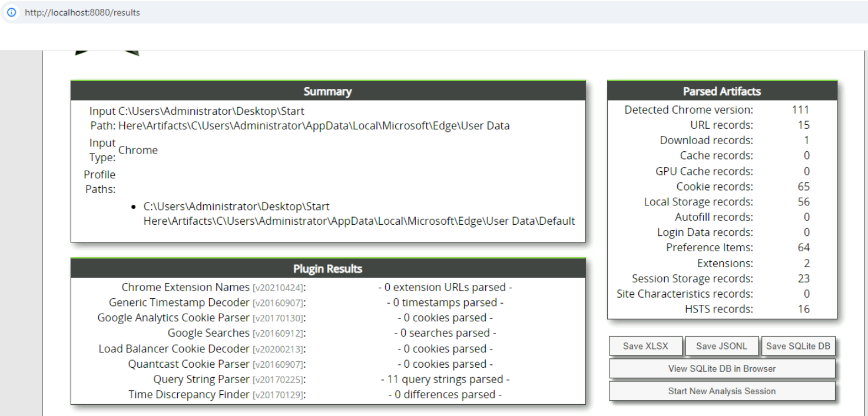The height and width of the screenshot is (416, 868).
Task: Click the Hindsight logo at page top
Action: [107, 53]
